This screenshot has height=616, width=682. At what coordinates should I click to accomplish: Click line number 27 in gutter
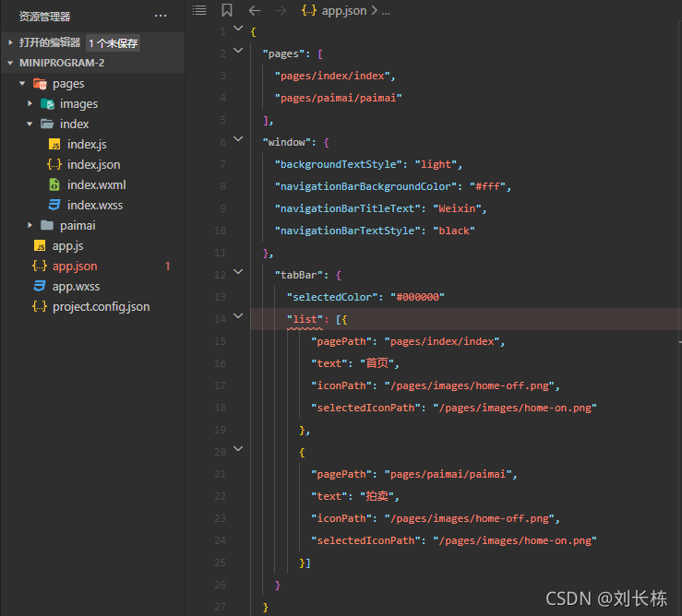point(220,607)
